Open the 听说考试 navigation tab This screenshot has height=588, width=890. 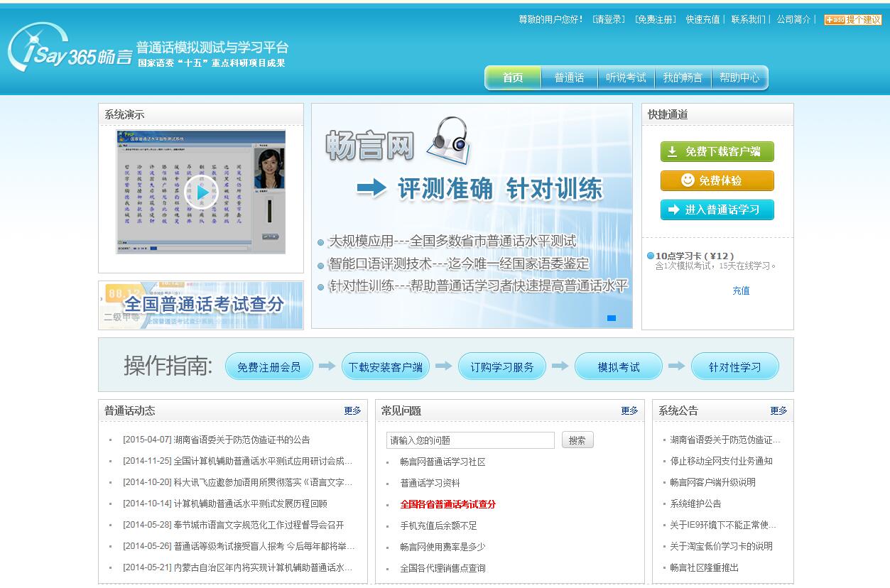(626, 78)
